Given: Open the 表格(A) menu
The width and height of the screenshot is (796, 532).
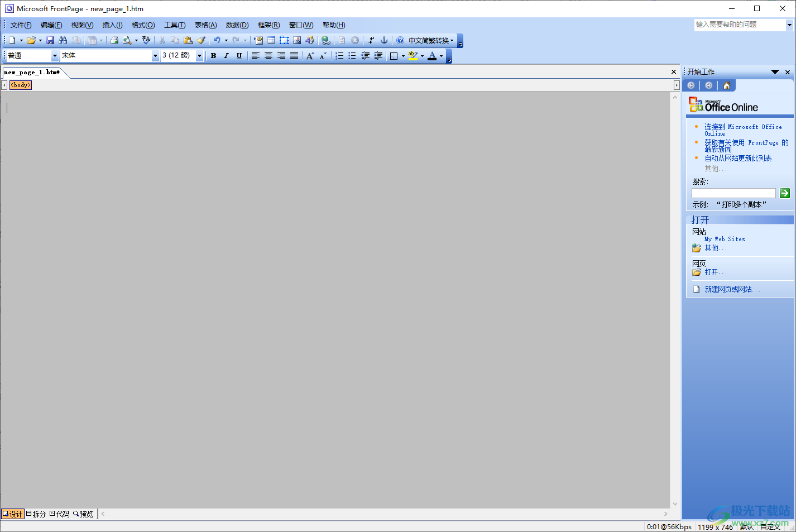Looking at the screenshot, I should click(x=205, y=25).
